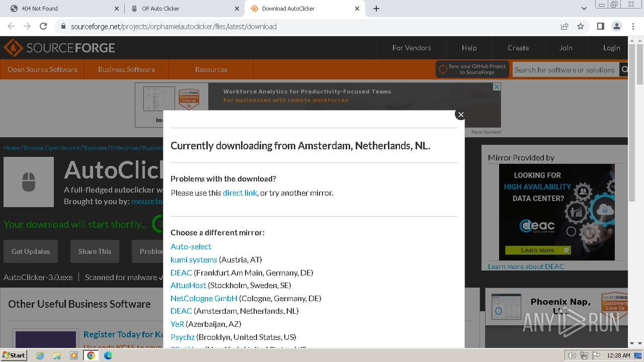Click the volume tray icon
The height and width of the screenshot is (362, 644).
[x=572, y=355]
